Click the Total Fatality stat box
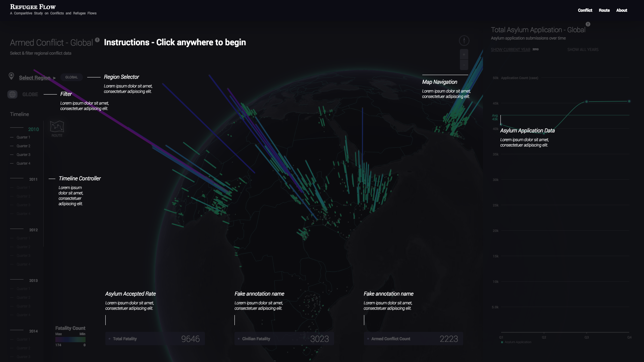This screenshot has height=362, width=644. [155, 339]
